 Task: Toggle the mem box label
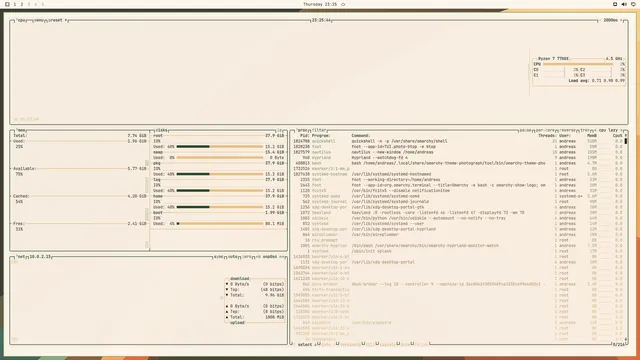21,130
